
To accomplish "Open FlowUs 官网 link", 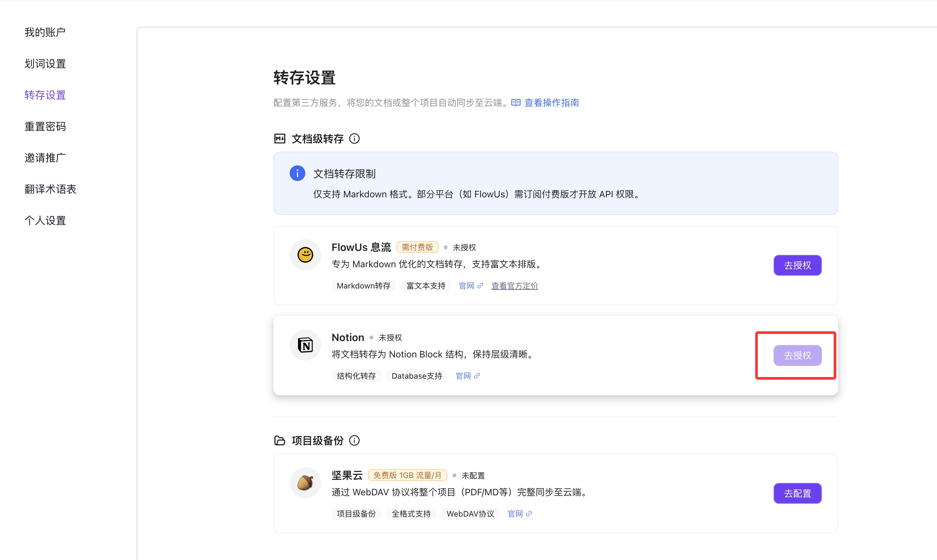I will point(467,286).
